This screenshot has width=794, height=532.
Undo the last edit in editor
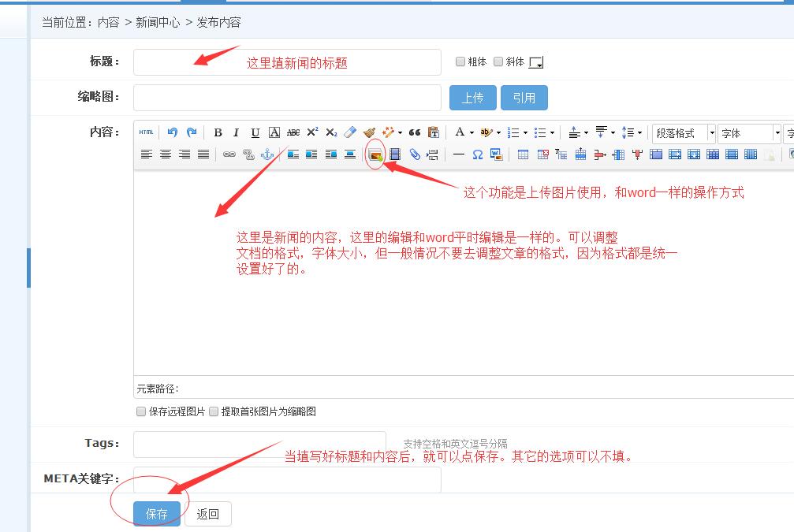pyautogui.click(x=173, y=132)
